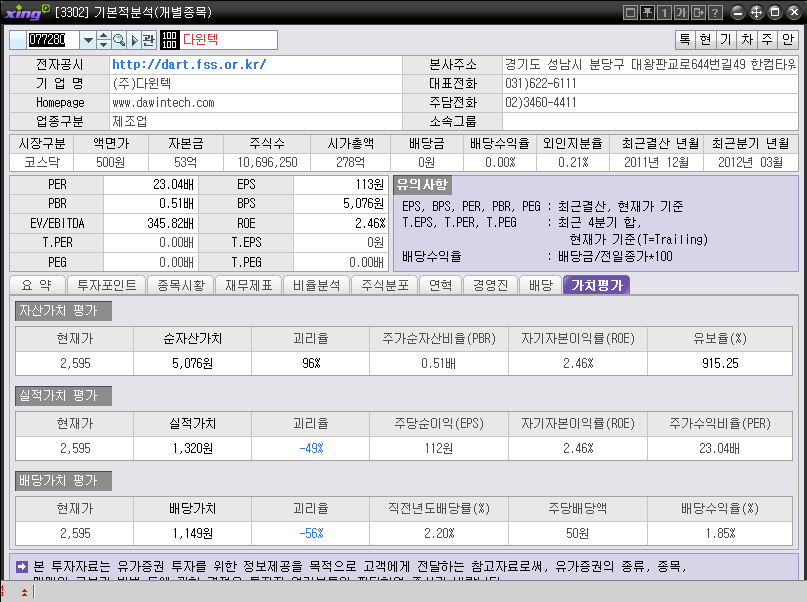The height and width of the screenshot is (602, 807).
Task: Click the red double-arrow icon in status bar
Action: tap(24, 592)
